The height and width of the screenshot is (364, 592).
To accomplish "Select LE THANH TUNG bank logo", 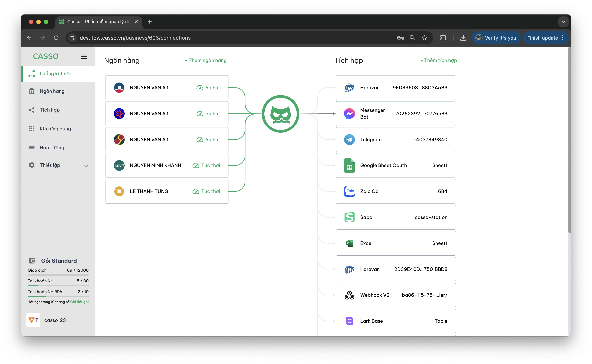I will [119, 191].
